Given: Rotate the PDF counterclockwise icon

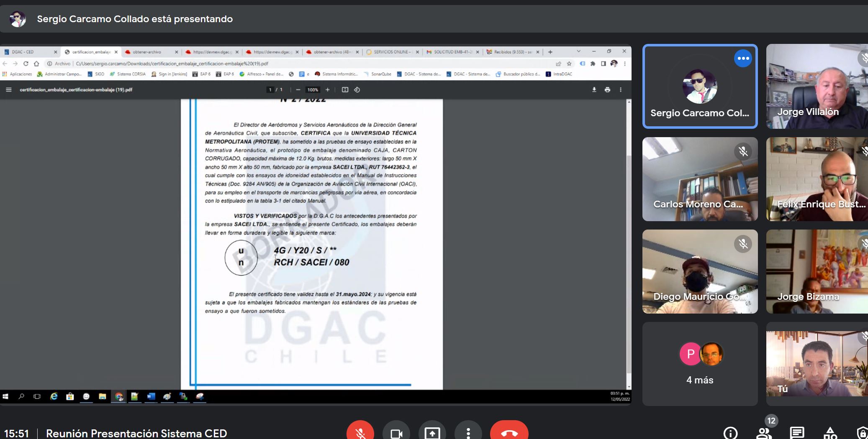Looking at the screenshot, I should [357, 89].
